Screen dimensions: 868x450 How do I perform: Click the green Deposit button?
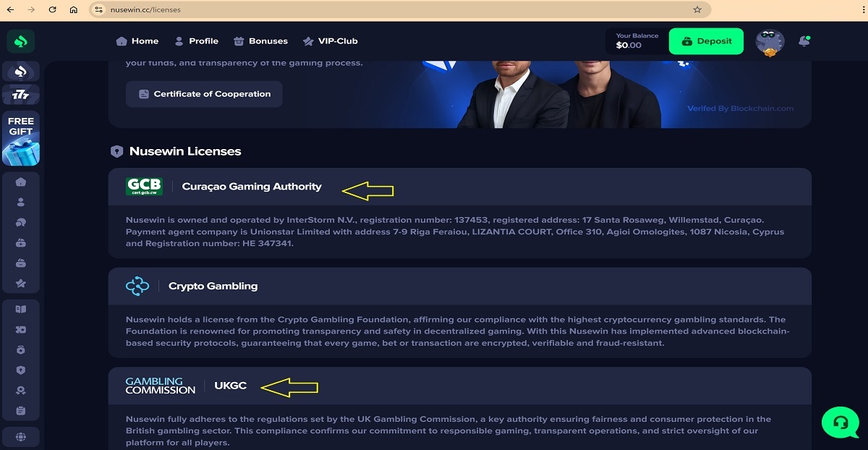tap(706, 41)
